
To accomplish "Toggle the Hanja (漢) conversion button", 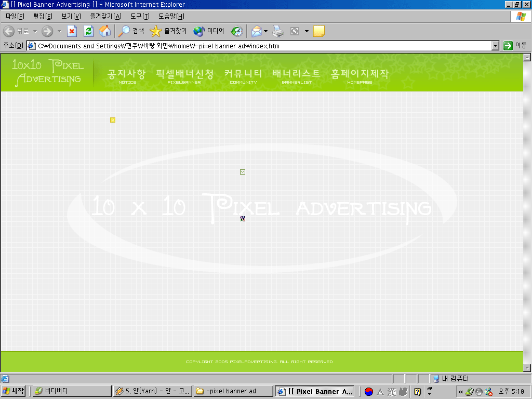I will click(392, 392).
